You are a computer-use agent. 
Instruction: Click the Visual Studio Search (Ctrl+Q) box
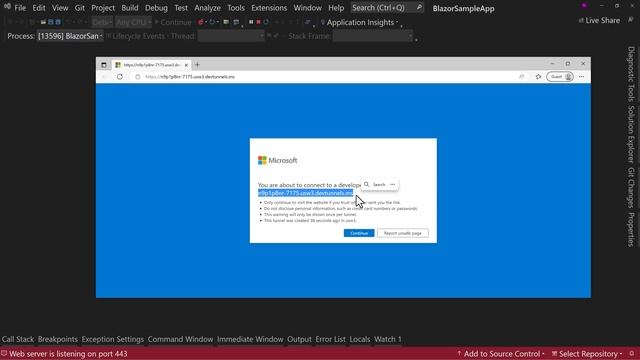(x=387, y=8)
